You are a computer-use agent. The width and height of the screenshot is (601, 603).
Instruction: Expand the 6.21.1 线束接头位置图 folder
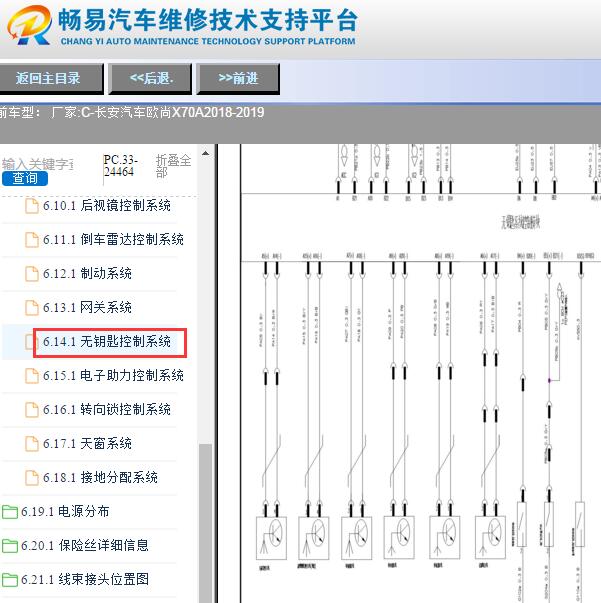[x=85, y=579]
